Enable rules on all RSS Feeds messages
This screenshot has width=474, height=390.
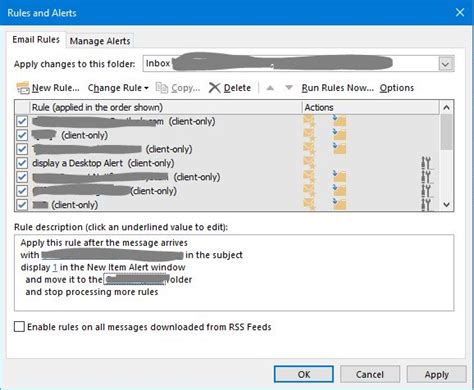coord(19,326)
